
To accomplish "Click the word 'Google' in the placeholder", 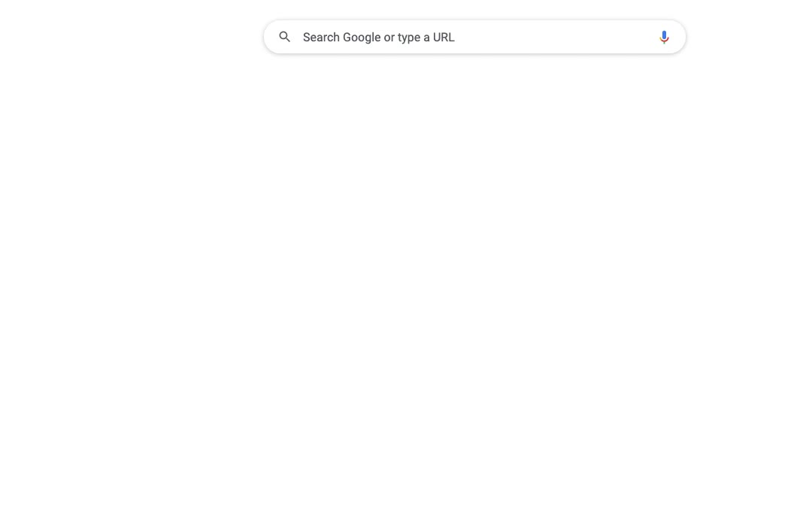I will coord(362,38).
